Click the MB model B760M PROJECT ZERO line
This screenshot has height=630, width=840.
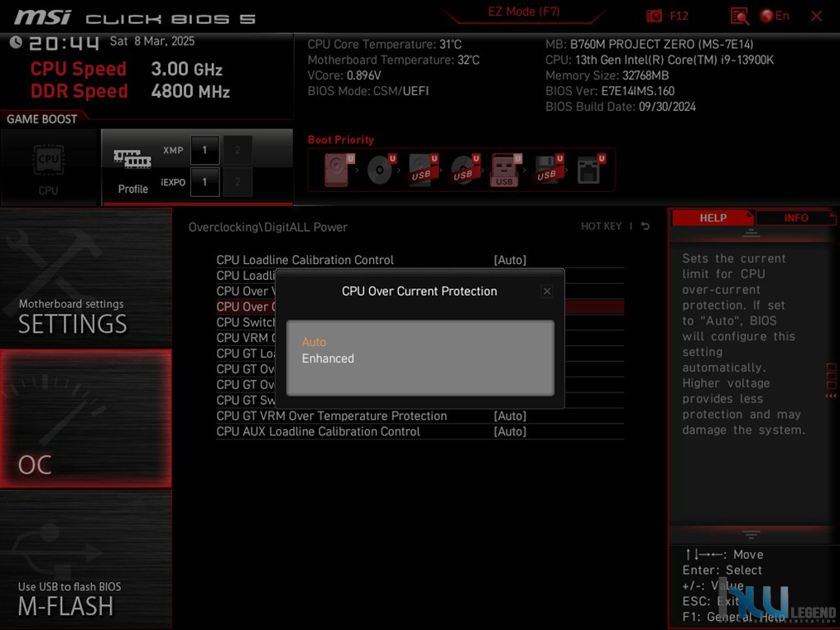click(650, 44)
